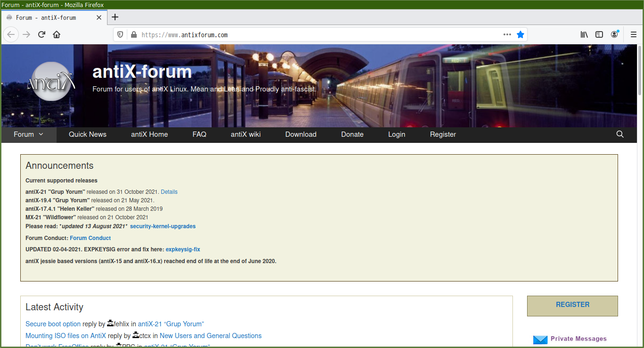The image size is (644, 348).
Task: Show the sidebar panel icon
Action: [599, 34]
